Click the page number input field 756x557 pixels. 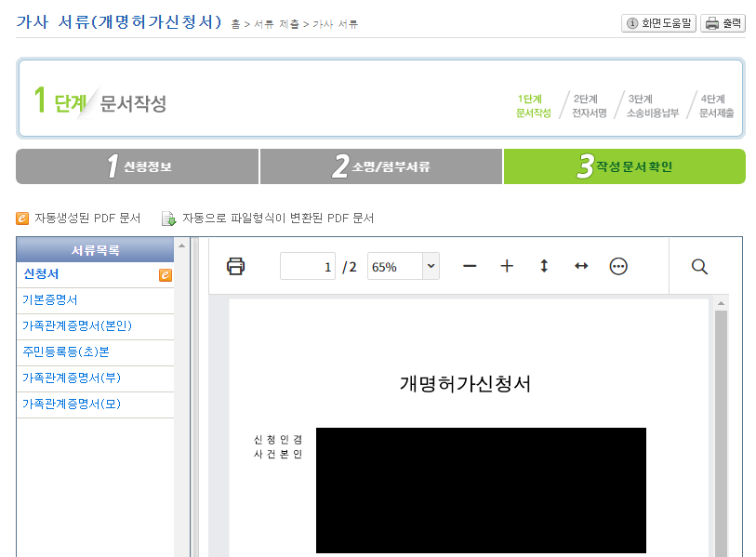click(308, 266)
